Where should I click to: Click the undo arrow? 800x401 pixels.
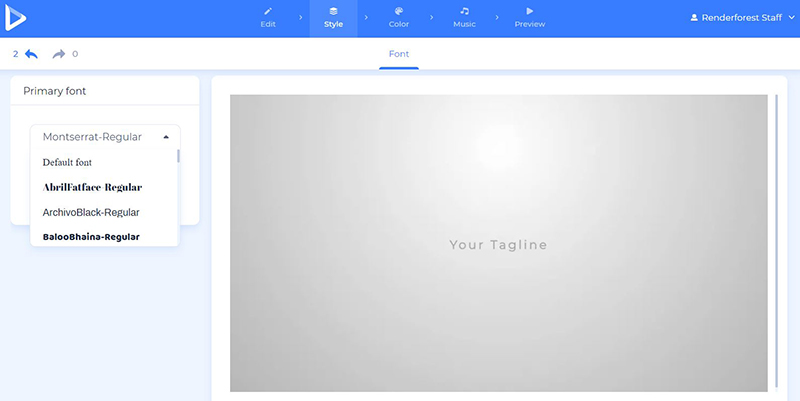[31, 54]
